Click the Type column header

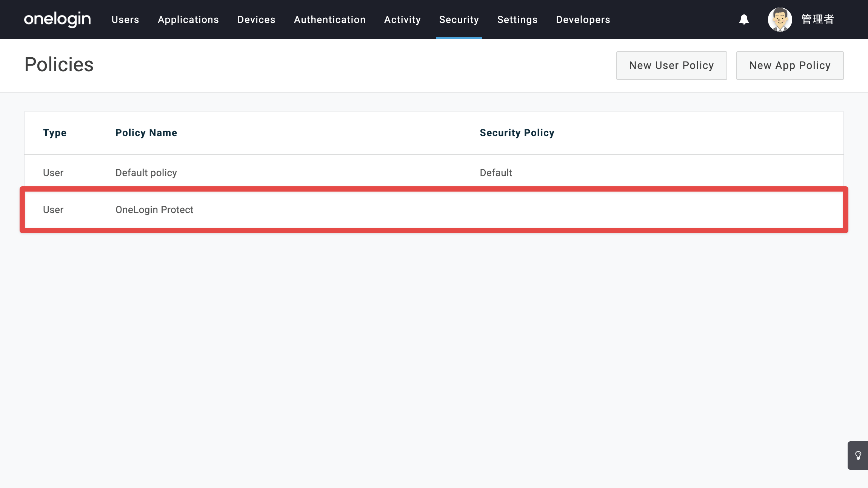55,133
